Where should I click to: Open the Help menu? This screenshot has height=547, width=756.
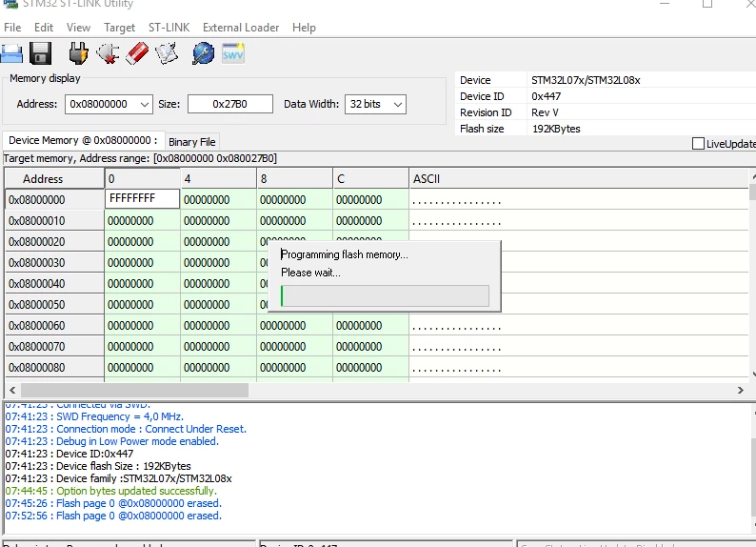304,28
